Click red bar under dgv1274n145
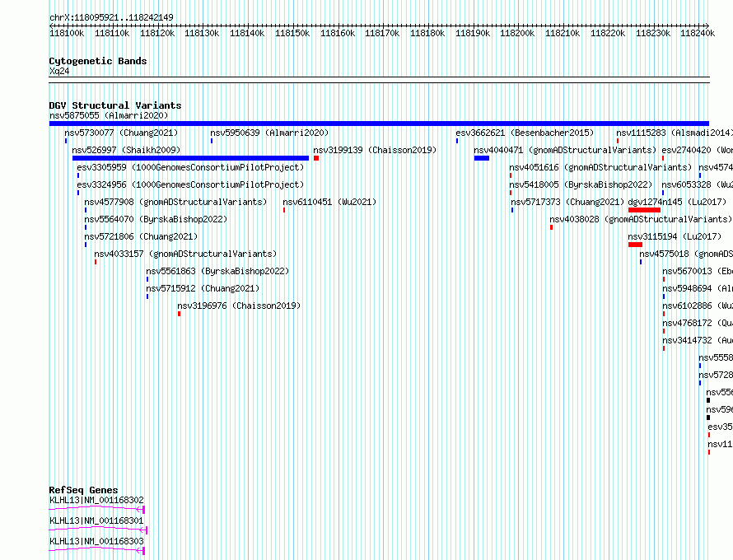This screenshot has width=733, height=560. tap(644, 210)
